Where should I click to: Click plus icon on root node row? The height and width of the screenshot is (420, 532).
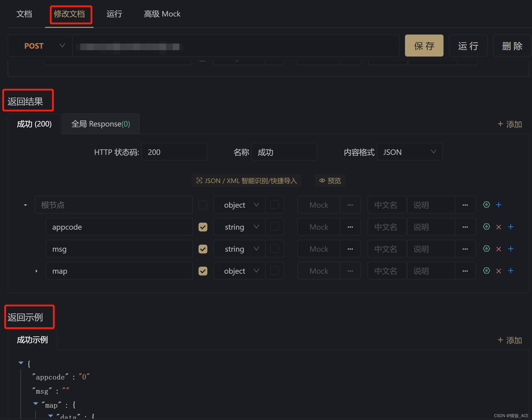[499, 205]
